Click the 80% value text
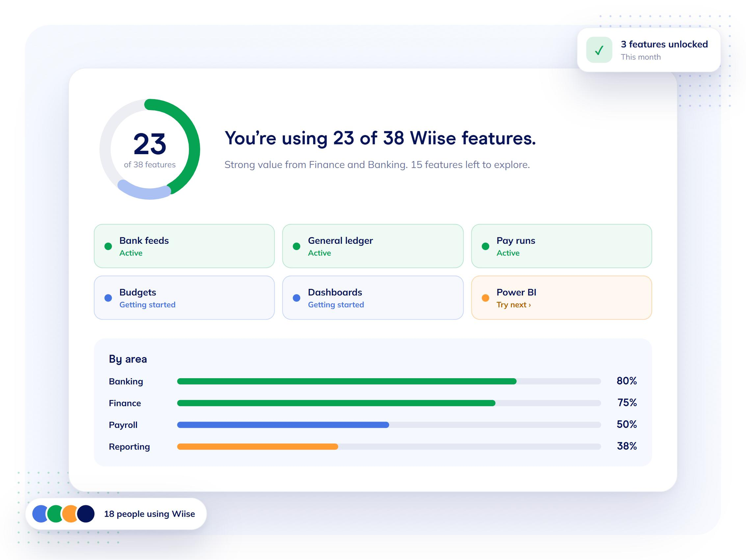Viewport: 746px width, 560px height. [x=627, y=381]
